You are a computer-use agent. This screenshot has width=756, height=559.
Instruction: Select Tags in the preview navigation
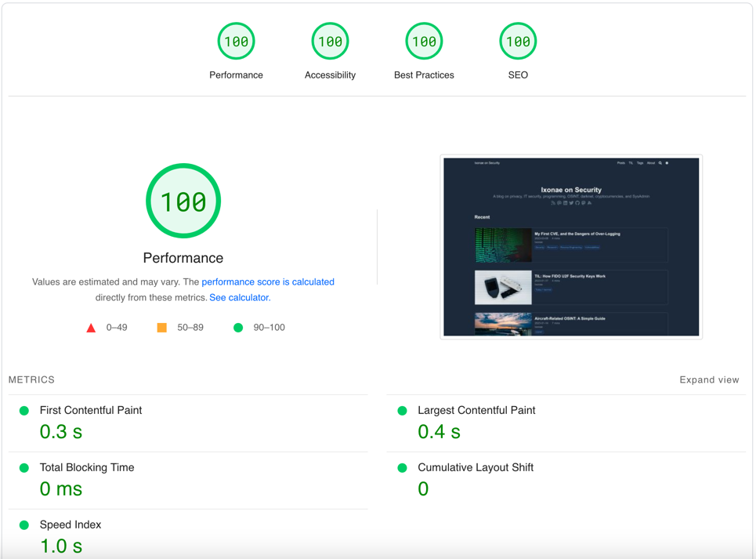tap(640, 163)
